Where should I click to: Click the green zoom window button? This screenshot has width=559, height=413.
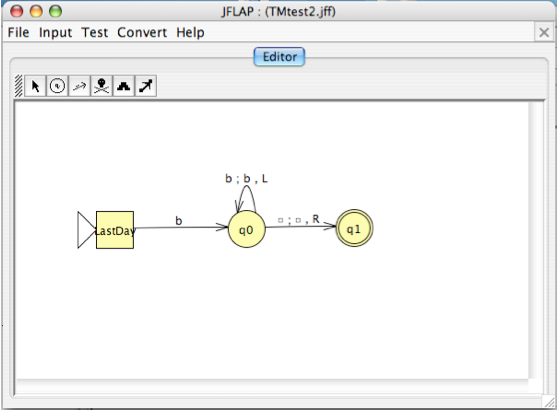tap(55, 11)
